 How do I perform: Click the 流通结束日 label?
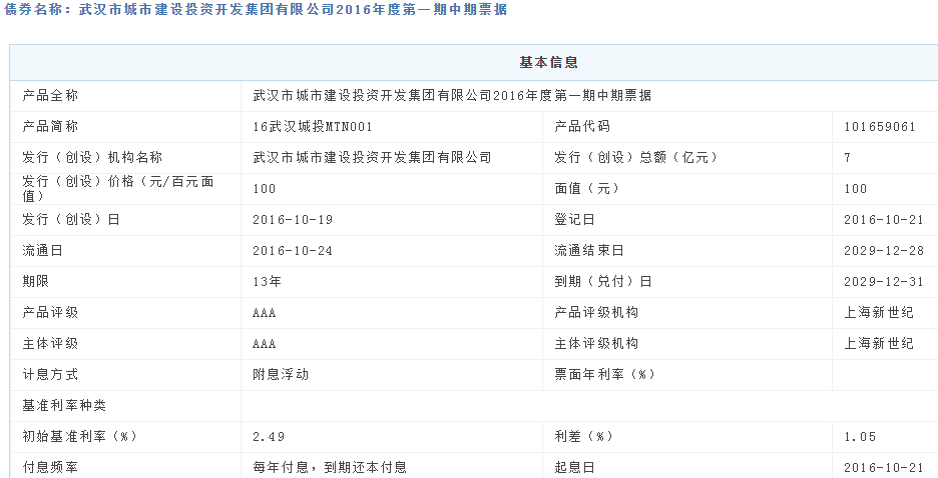tap(589, 251)
